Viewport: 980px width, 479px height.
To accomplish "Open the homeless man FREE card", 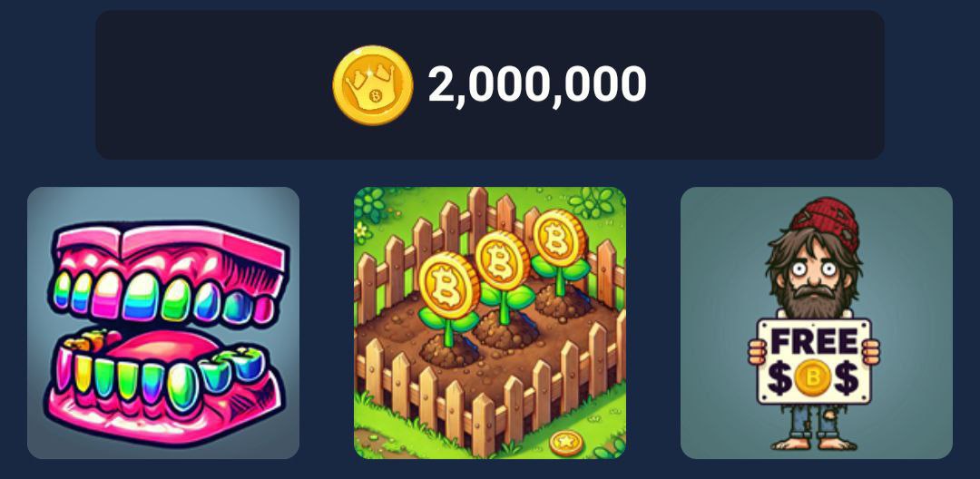I will point(817,323).
